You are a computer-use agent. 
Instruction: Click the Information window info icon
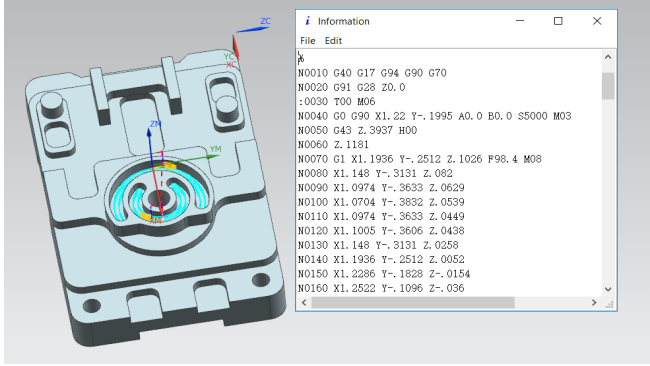click(x=308, y=21)
